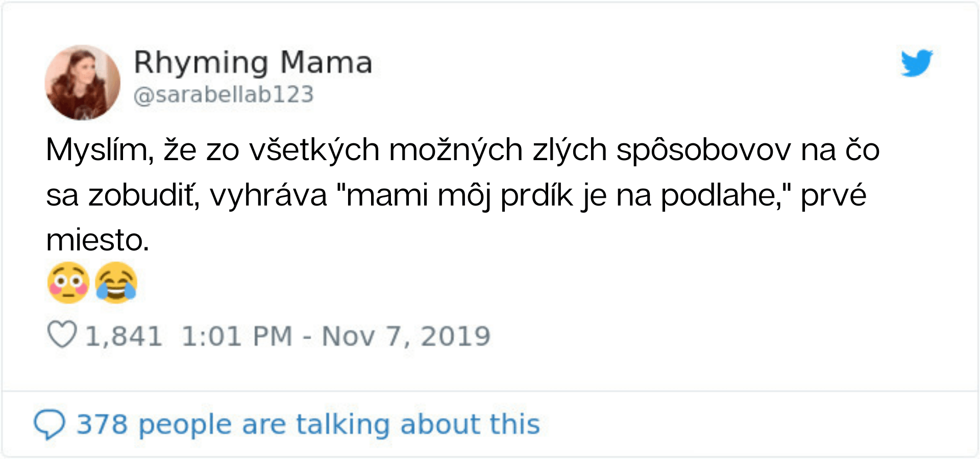Viewport: 980px width, 459px height.
Task: Click the word "miesto." in the tweet
Action: click(97, 240)
